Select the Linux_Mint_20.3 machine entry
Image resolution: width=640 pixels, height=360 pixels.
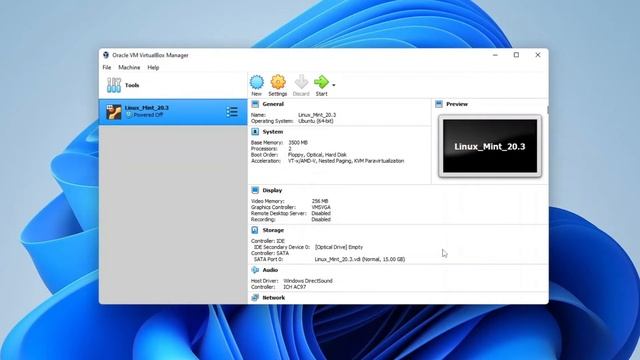[173, 112]
